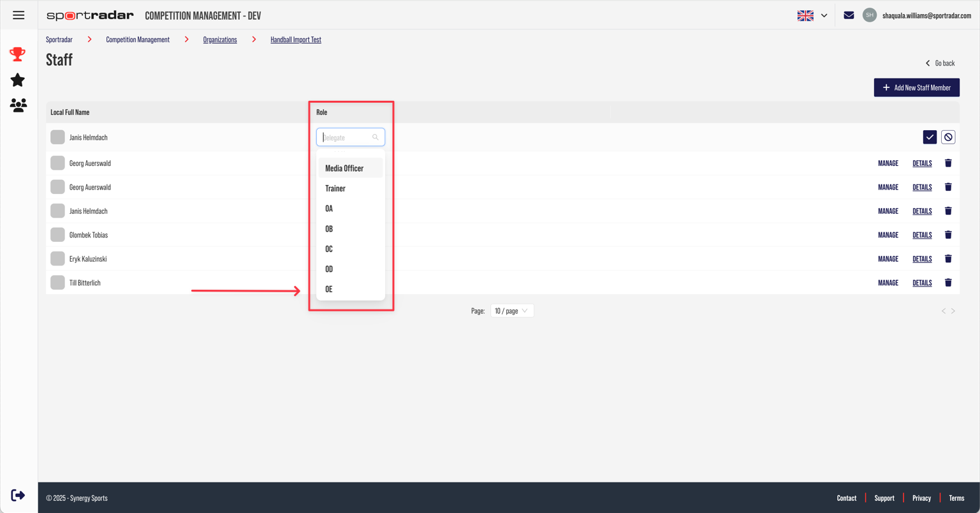Click the UK flag language icon
Image resolution: width=980 pixels, height=513 pixels.
805,15
